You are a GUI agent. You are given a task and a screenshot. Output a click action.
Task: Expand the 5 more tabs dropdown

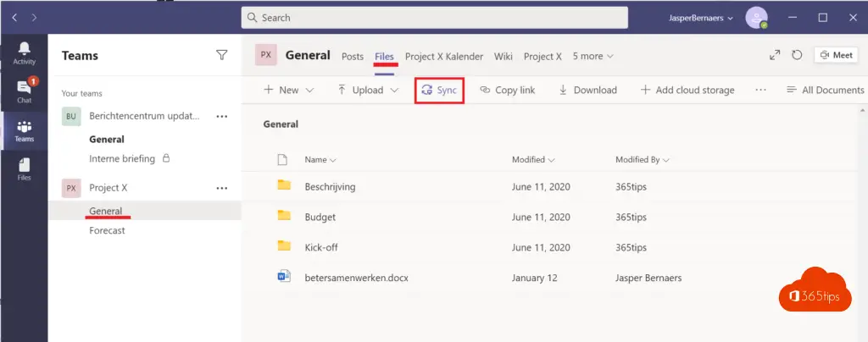(x=593, y=57)
